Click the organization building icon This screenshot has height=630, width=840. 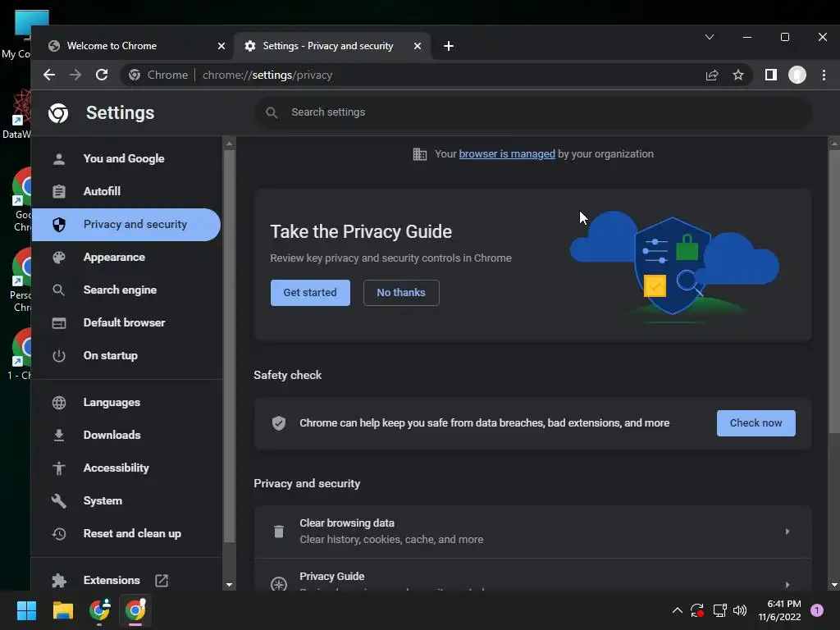[x=420, y=154]
